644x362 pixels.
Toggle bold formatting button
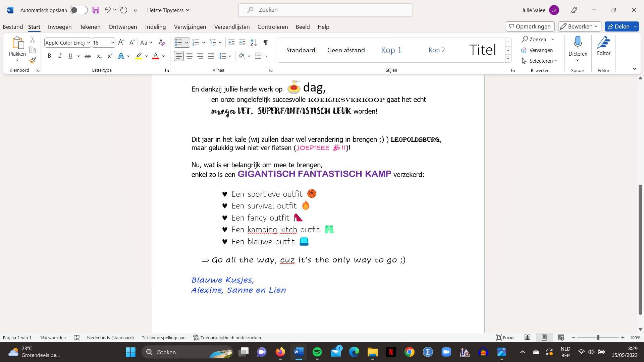(49, 56)
